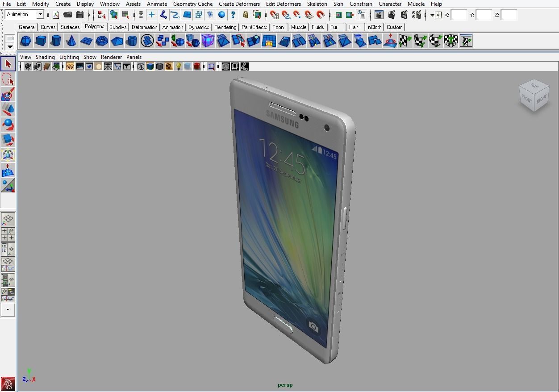Click the open scene folder icon

point(67,15)
